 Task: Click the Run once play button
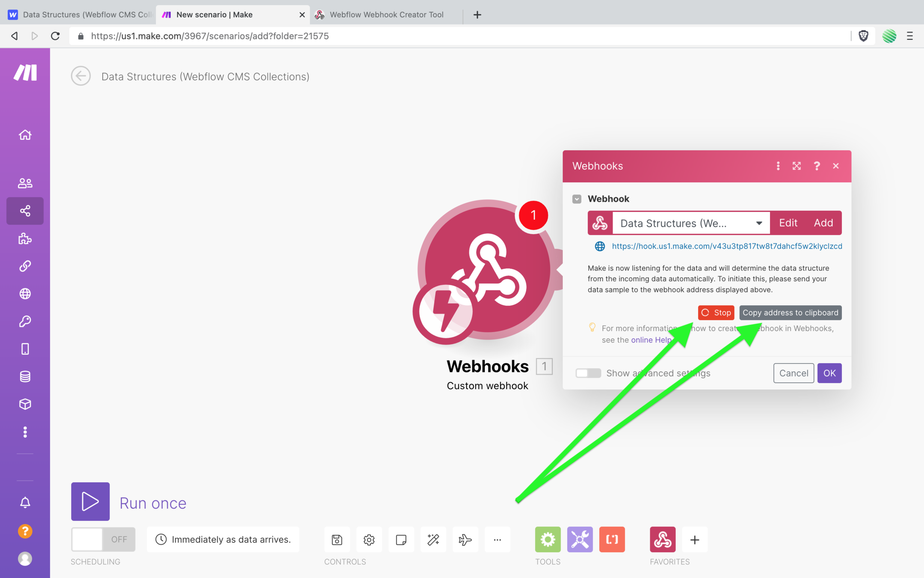(x=90, y=501)
